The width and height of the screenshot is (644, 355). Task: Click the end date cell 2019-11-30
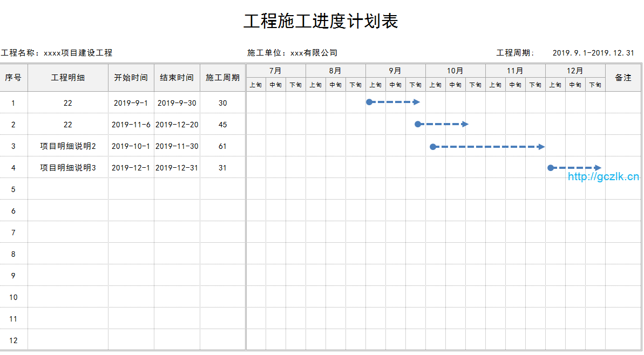(177, 146)
